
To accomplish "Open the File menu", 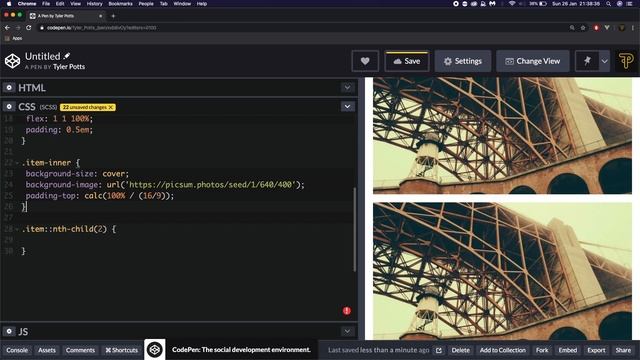I will [46, 4].
